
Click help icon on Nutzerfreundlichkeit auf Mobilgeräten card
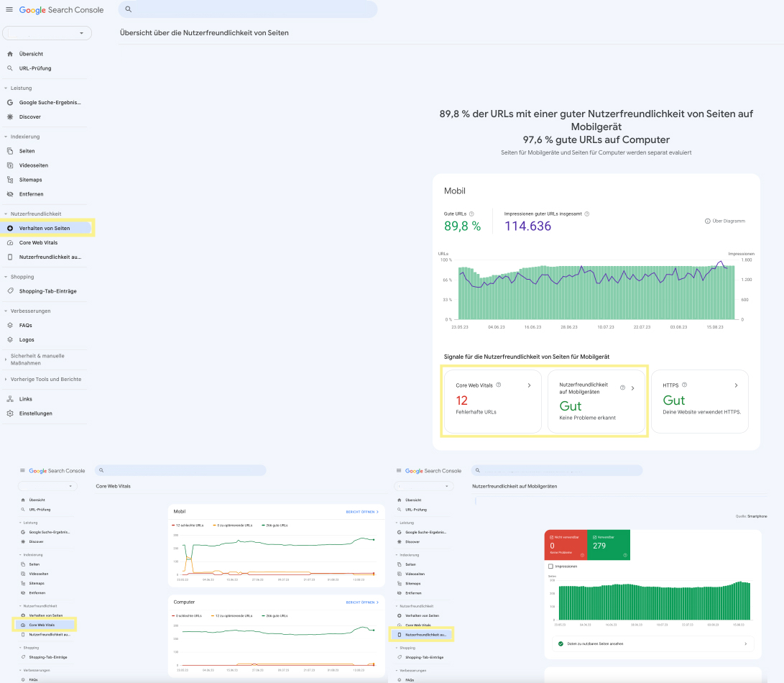click(622, 388)
